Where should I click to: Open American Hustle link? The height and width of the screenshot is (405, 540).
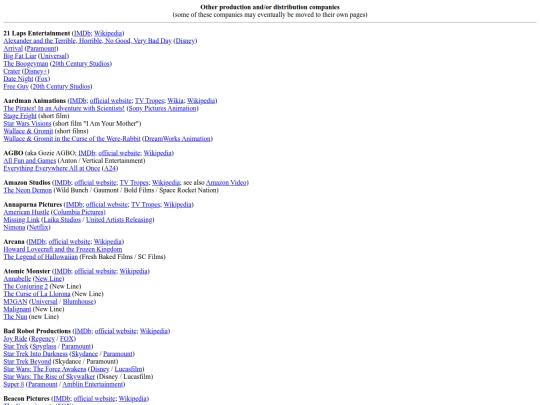(26, 212)
